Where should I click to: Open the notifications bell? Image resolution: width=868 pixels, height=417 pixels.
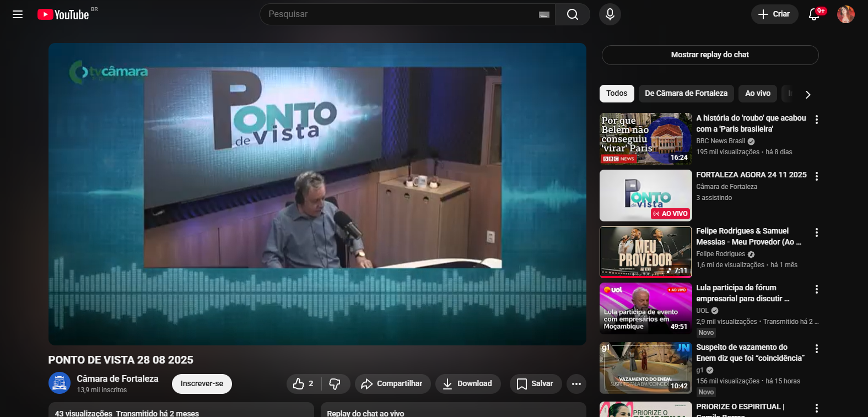tap(813, 14)
